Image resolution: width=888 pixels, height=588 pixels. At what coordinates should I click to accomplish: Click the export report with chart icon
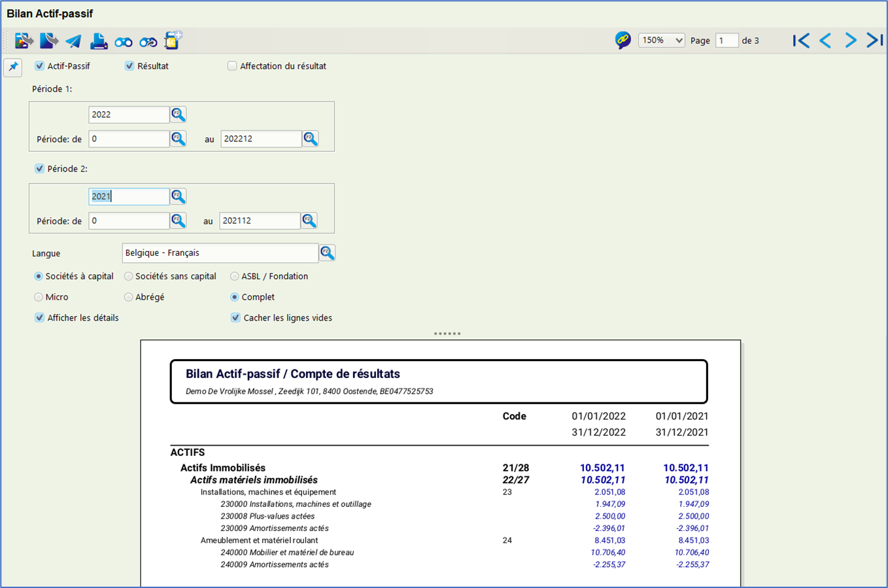[24, 41]
